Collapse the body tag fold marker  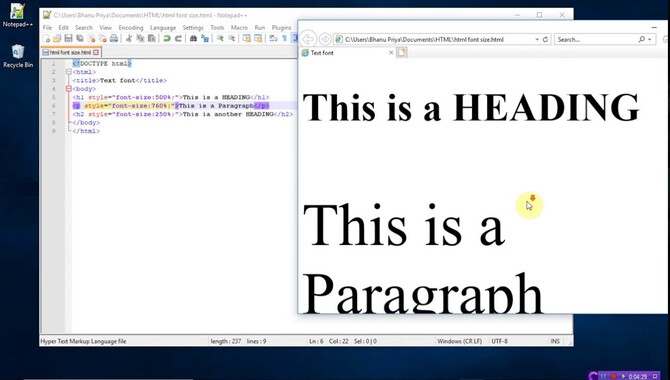69,89
